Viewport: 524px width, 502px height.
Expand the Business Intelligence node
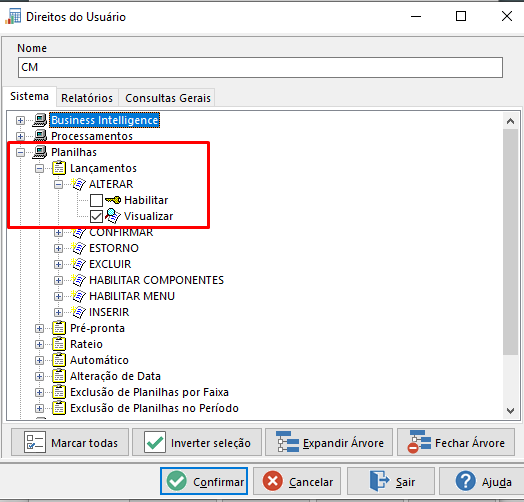pos(20,120)
